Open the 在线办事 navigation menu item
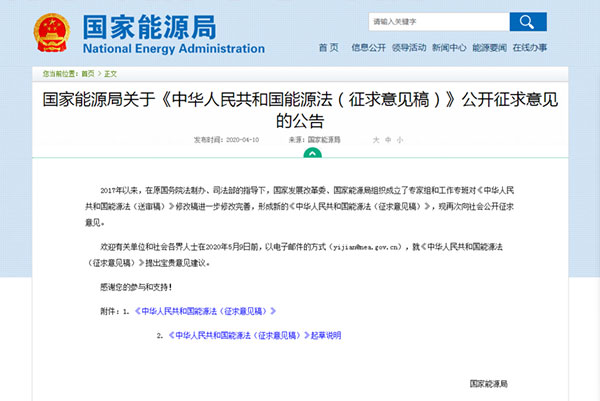 pos(530,47)
